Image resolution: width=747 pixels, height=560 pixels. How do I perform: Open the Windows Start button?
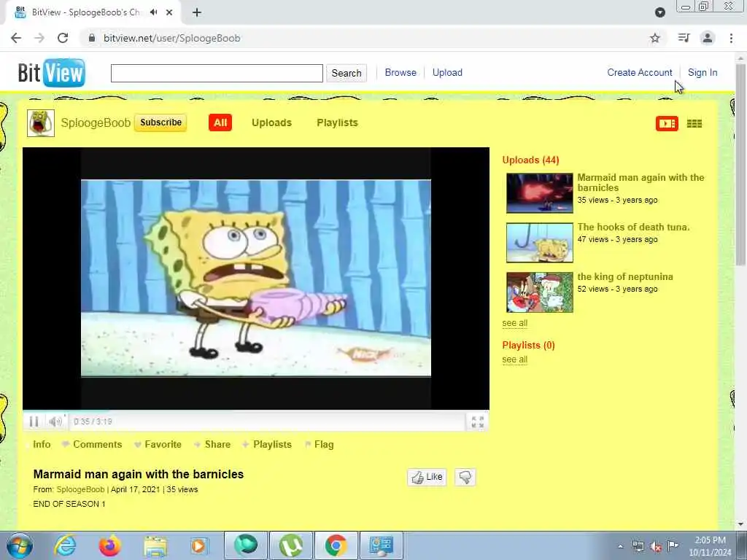coord(20,545)
